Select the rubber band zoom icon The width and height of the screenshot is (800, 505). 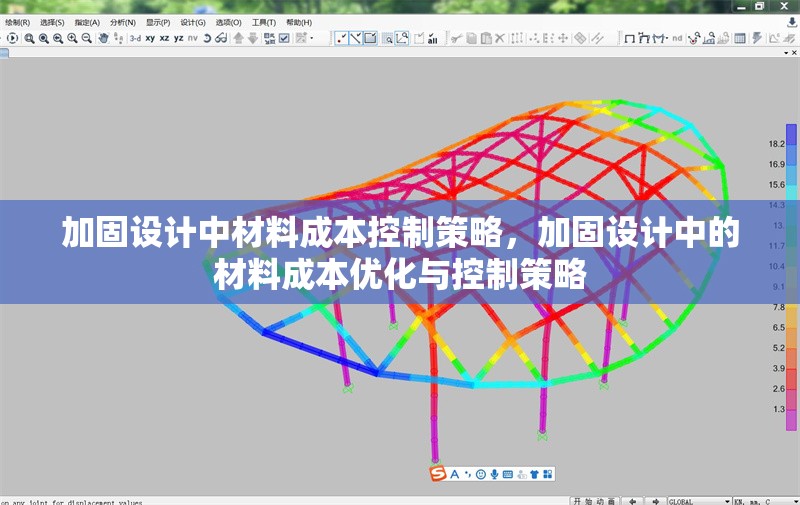[x=30, y=38]
